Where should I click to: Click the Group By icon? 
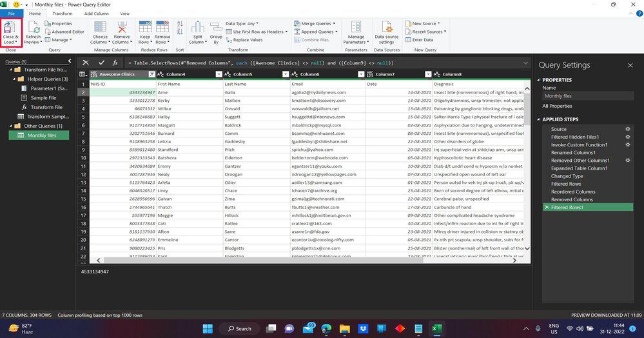click(x=216, y=28)
